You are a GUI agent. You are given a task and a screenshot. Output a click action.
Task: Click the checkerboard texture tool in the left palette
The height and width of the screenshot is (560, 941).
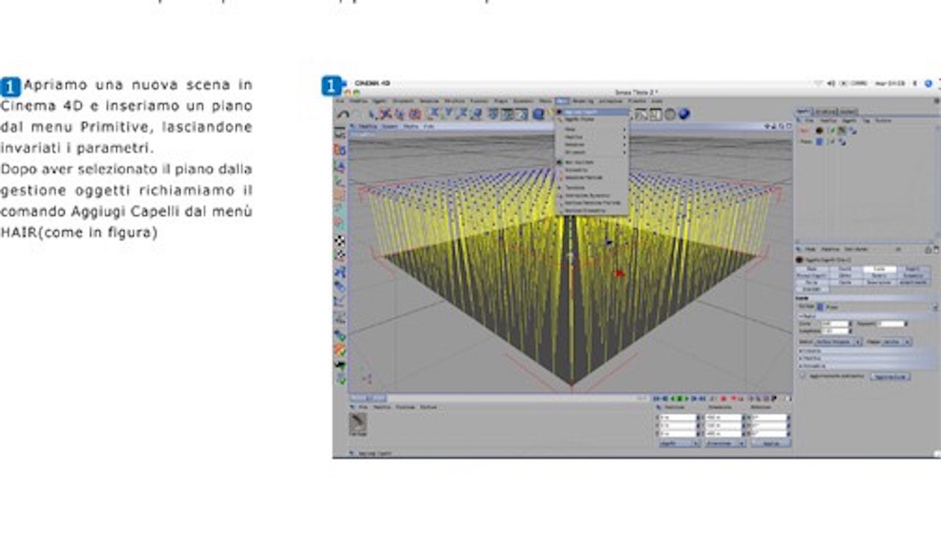(x=340, y=241)
